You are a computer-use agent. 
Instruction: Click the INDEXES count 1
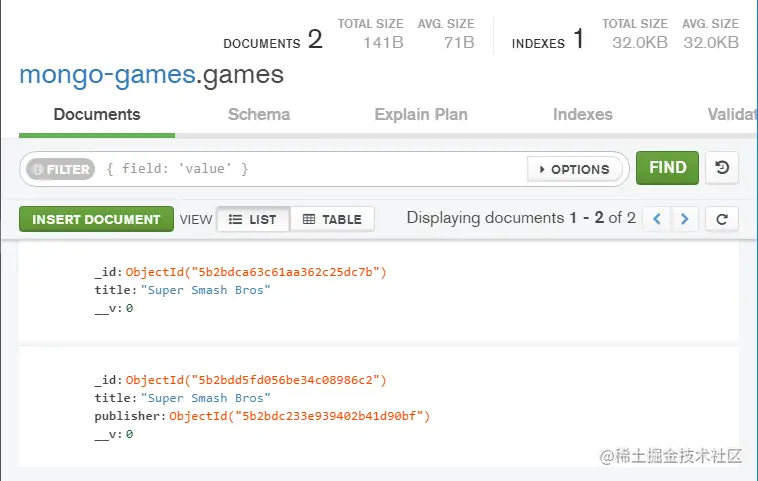(579, 39)
